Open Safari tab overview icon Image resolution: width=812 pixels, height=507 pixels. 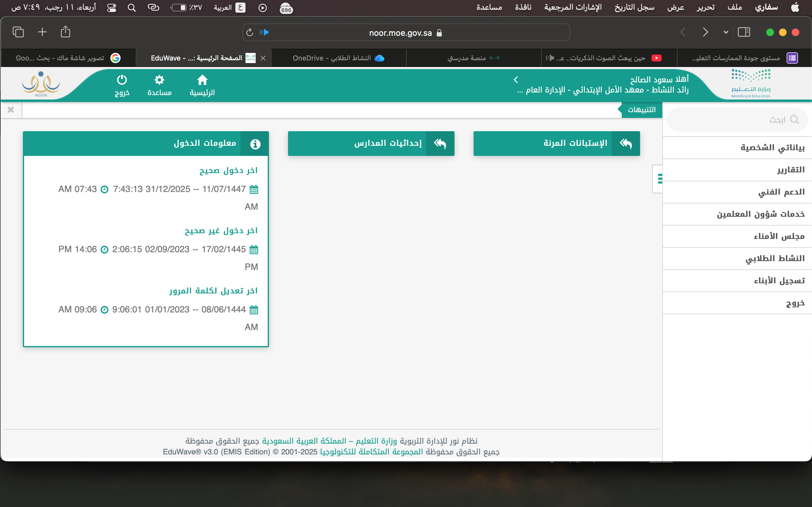[x=18, y=32]
